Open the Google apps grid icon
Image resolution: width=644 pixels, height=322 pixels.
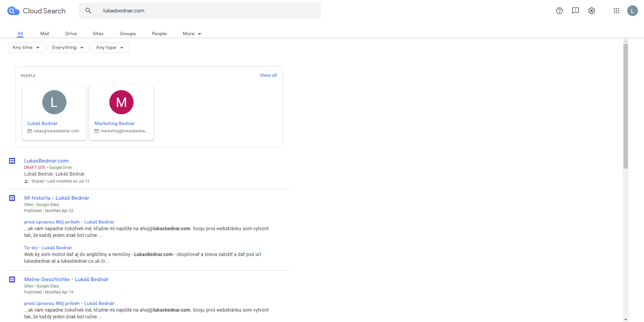tap(616, 11)
